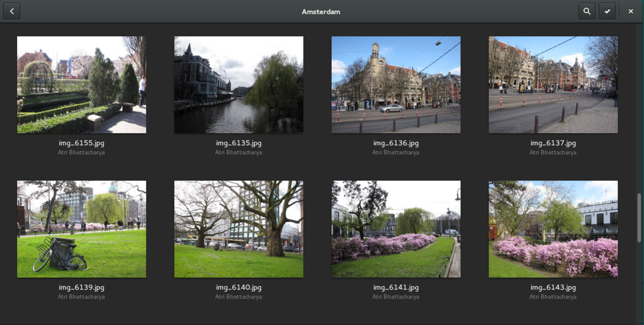The image size is (644, 325).
Task: Open bicycle photo thumbnail img_6139.jpg
Action: [x=82, y=229]
